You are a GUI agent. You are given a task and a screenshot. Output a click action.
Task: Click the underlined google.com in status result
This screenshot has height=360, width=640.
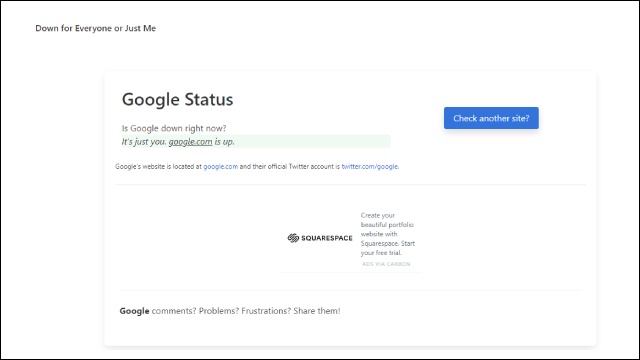(190, 142)
